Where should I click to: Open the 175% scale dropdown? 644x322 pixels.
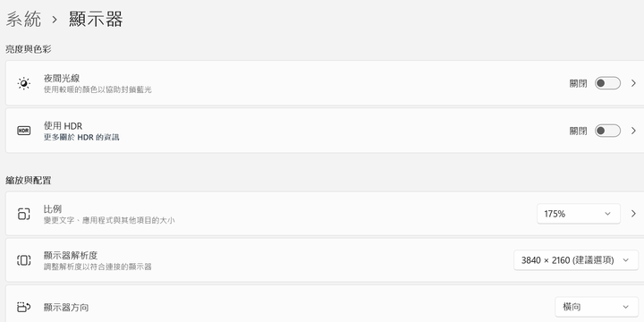(579, 214)
